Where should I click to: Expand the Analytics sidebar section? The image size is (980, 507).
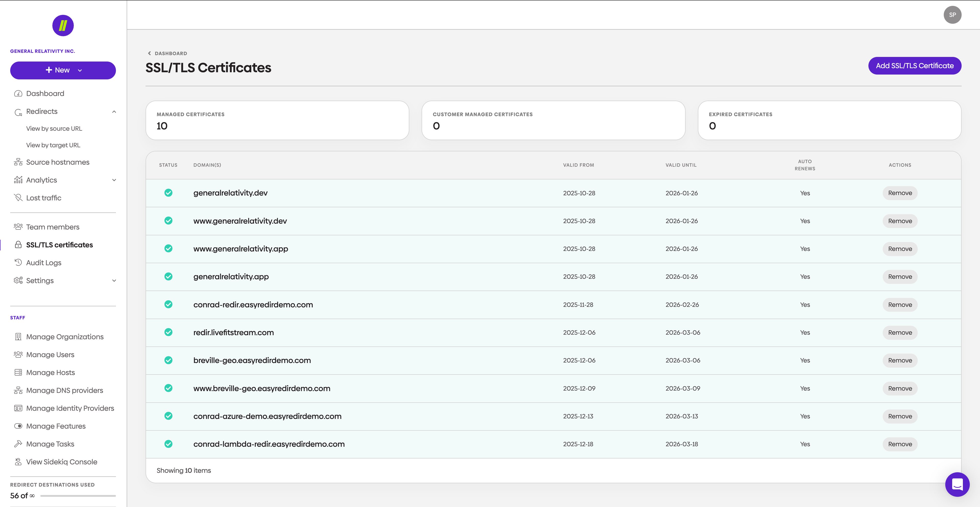pyautogui.click(x=114, y=180)
